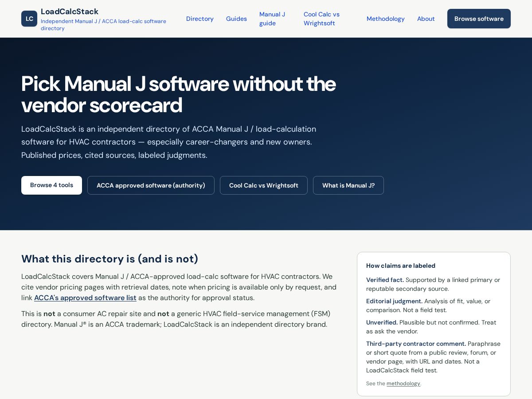Click the paragraph starting 'This is not a consumer AC repair site'
532x399 pixels.
(176, 319)
